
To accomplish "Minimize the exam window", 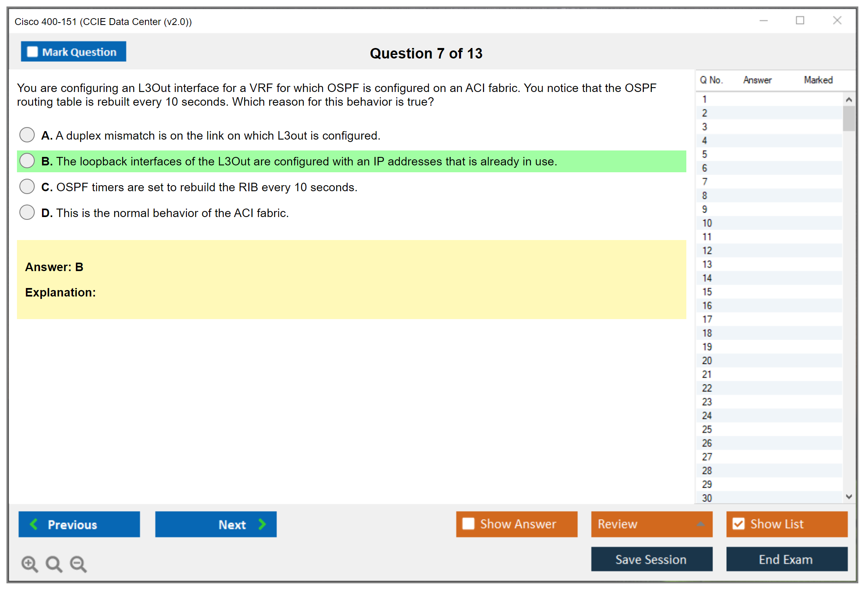I will pos(763,21).
